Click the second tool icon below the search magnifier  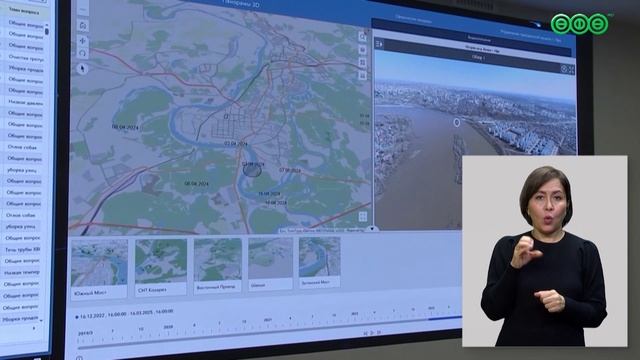click(x=362, y=50)
